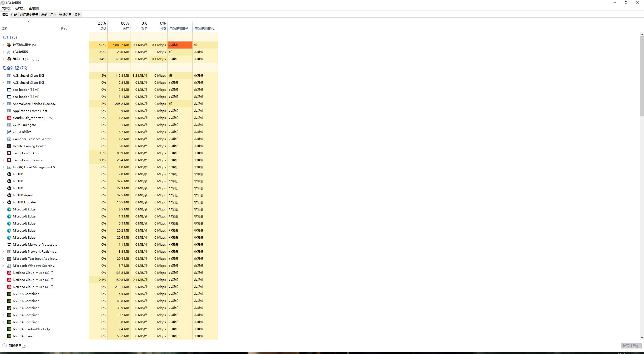Viewport: 644px width, 354px height.
Task: Click the LGHUB Updater icon
Action: pos(9,202)
